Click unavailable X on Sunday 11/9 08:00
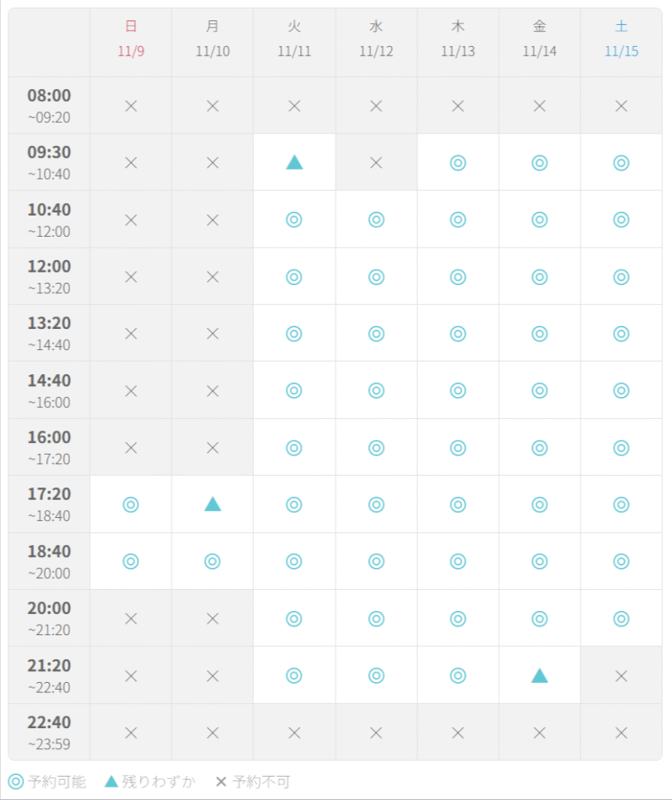This screenshot has width=672, height=800. coord(130,105)
